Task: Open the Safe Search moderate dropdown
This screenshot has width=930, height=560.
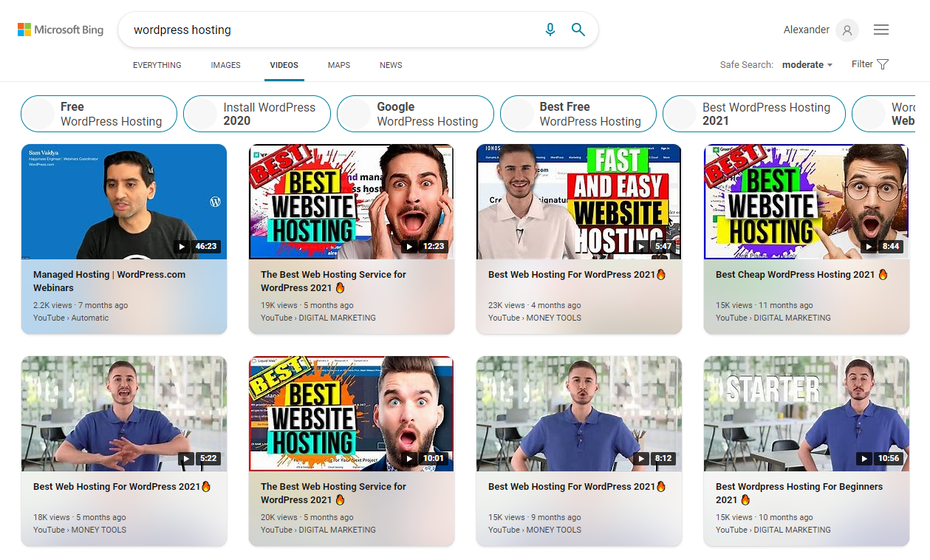Action: [807, 64]
